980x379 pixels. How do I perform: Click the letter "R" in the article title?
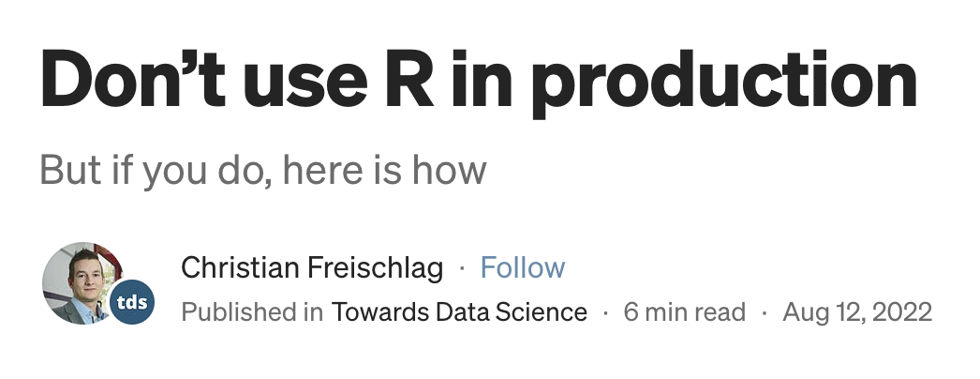click(x=409, y=83)
